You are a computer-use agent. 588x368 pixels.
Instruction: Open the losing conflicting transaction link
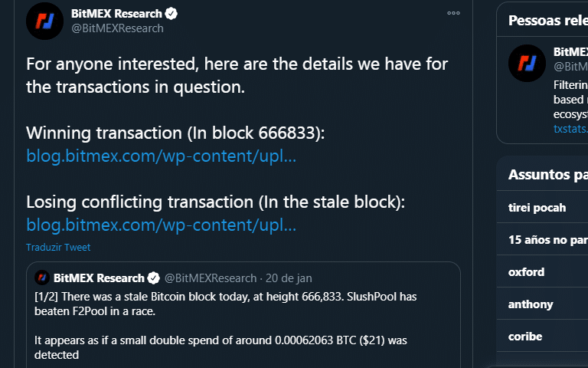pos(162,225)
